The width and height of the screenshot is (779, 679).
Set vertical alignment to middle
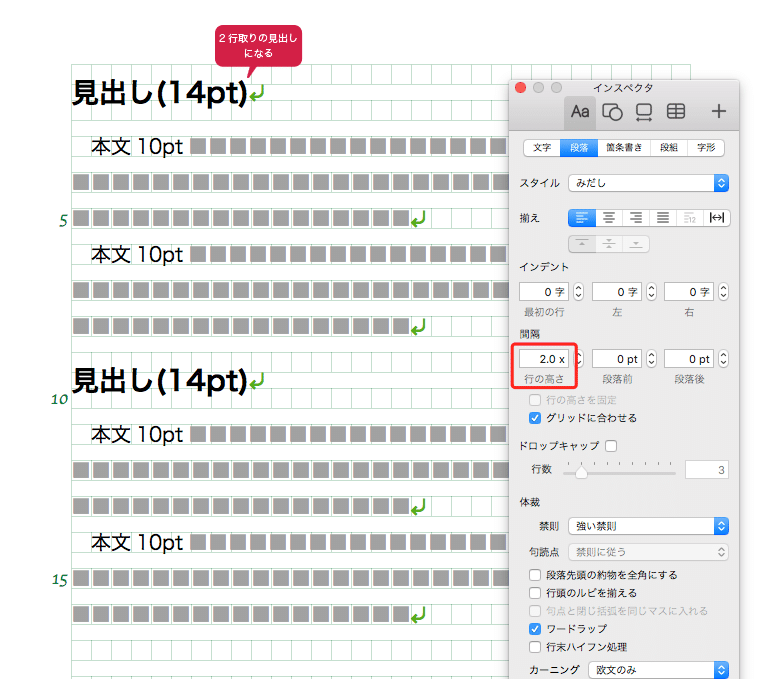pos(609,244)
